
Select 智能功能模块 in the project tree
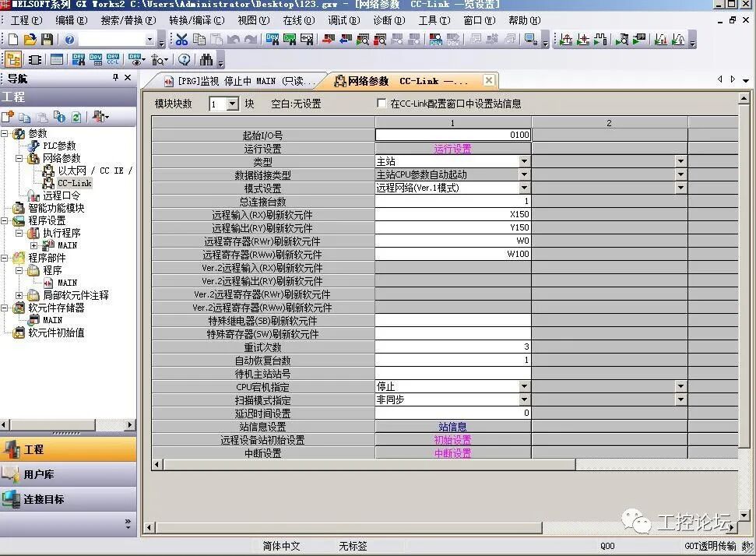point(56,208)
